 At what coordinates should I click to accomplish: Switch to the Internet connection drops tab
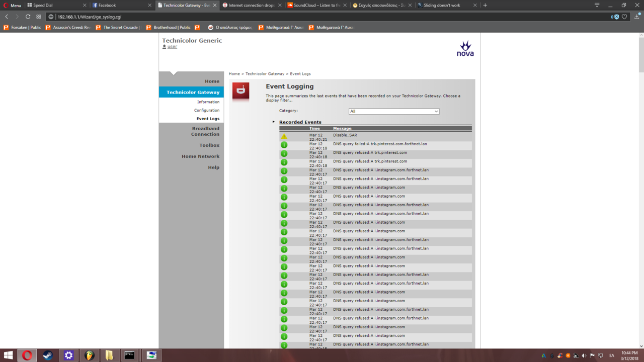point(253,6)
